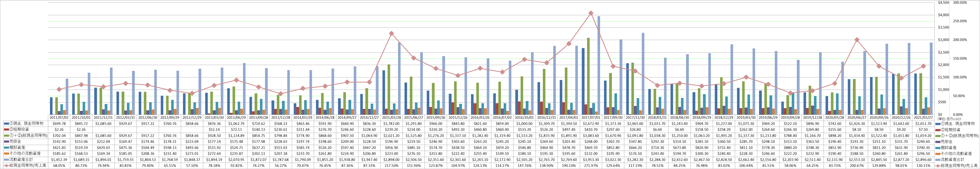The image size is (980, 169).
Task: Select the ratio line marker above 2015/03/28
Action: (x=391, y=33)
